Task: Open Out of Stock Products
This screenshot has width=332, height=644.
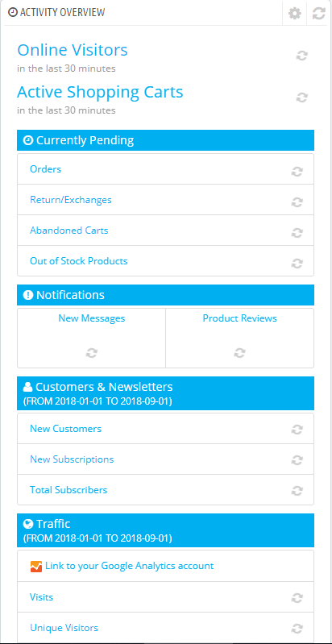Action: 79,261
